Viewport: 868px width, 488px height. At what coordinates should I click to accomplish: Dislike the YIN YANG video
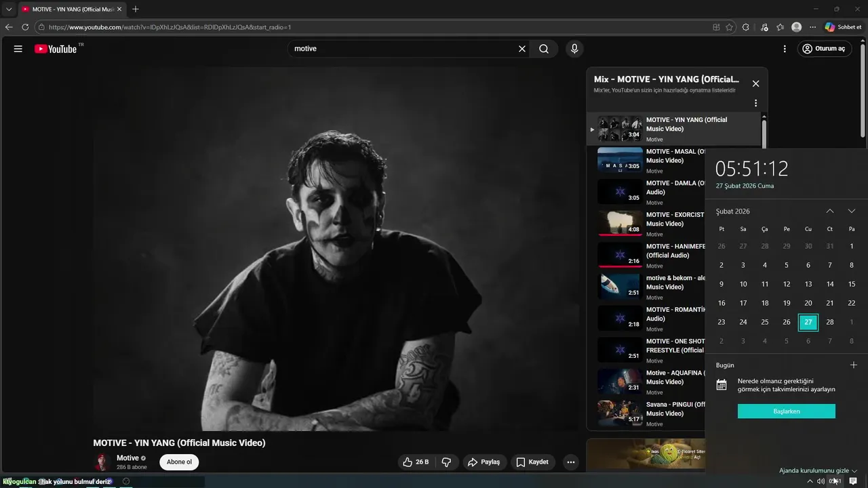tap(446, 462)
